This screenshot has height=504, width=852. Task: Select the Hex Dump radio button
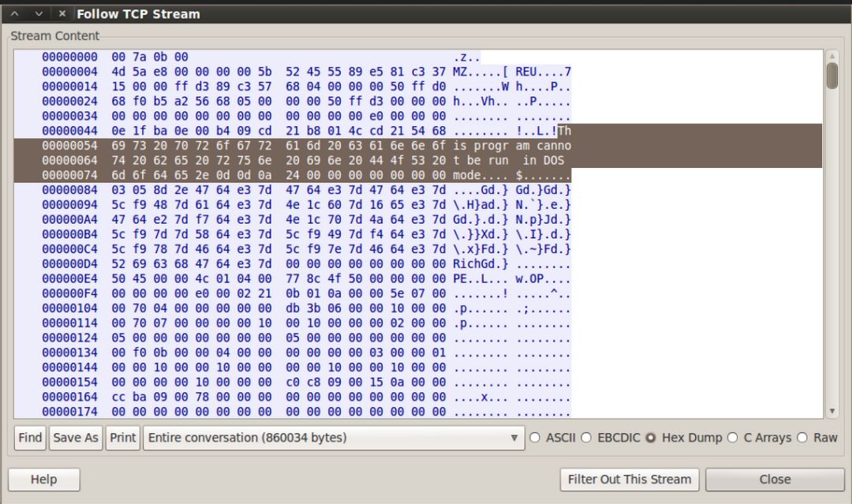(651, 438)
